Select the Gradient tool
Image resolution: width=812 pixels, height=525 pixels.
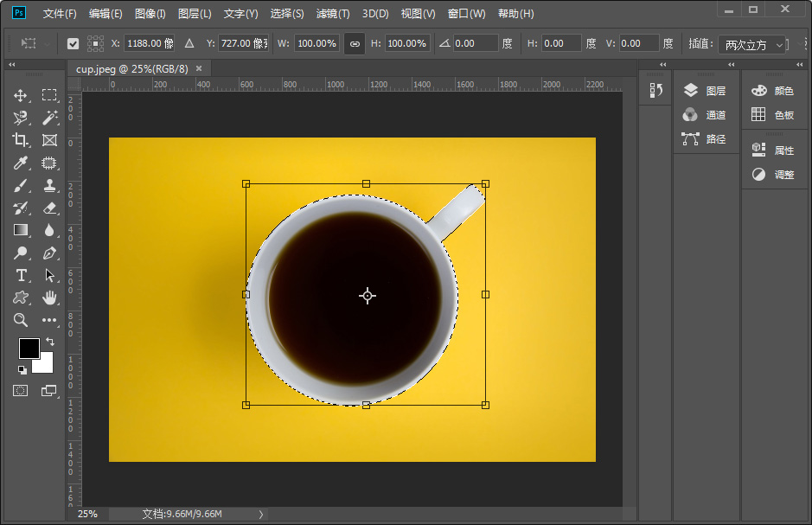pyautogui.click(x=20, y=230)
